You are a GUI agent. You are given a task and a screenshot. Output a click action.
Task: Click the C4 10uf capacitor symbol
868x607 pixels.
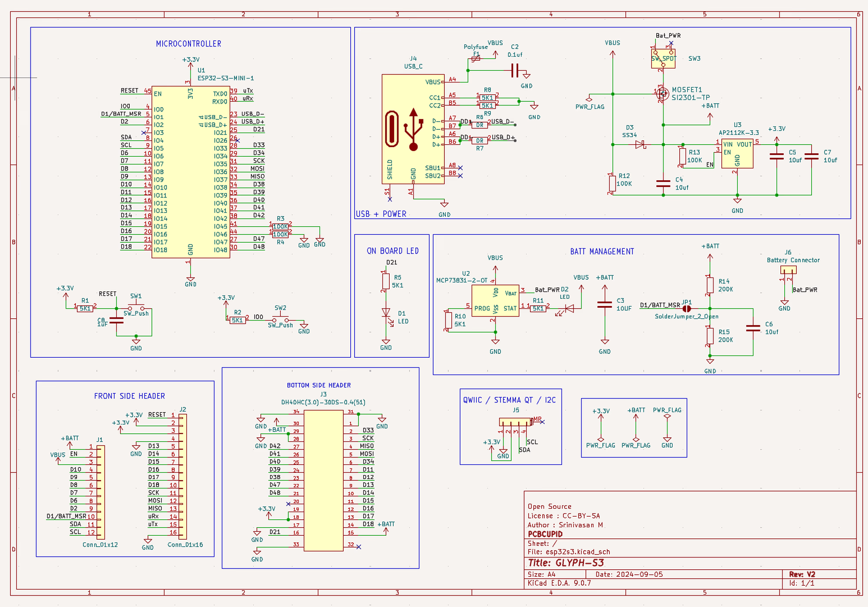pyautogui.click(x=663, y=184)
